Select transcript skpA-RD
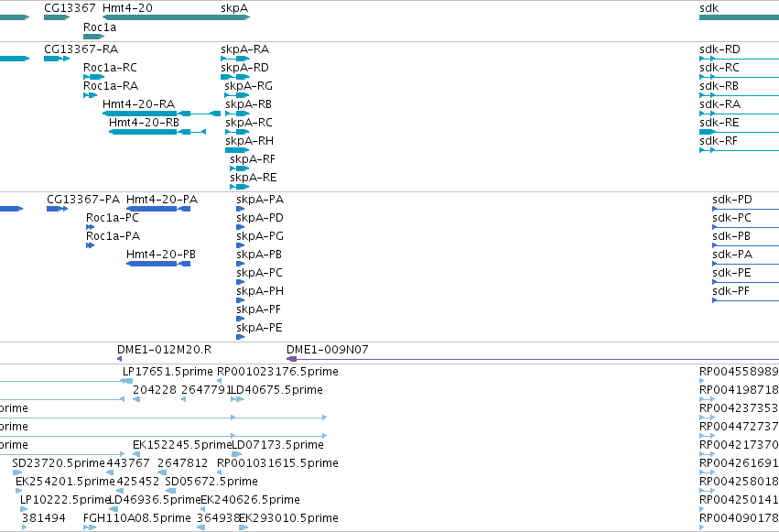Viewport: 779px width, 532px height. click(x=245, y=68)
